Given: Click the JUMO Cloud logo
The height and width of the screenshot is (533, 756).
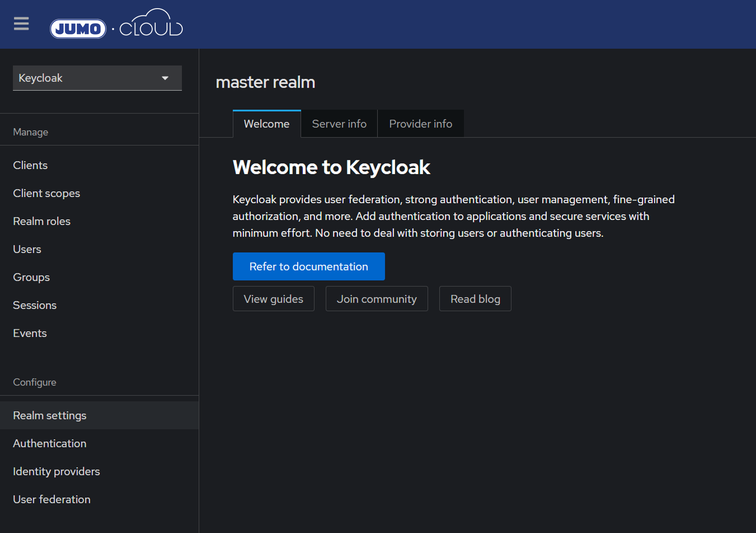Looking at the screenshot, I should point(116,24).
